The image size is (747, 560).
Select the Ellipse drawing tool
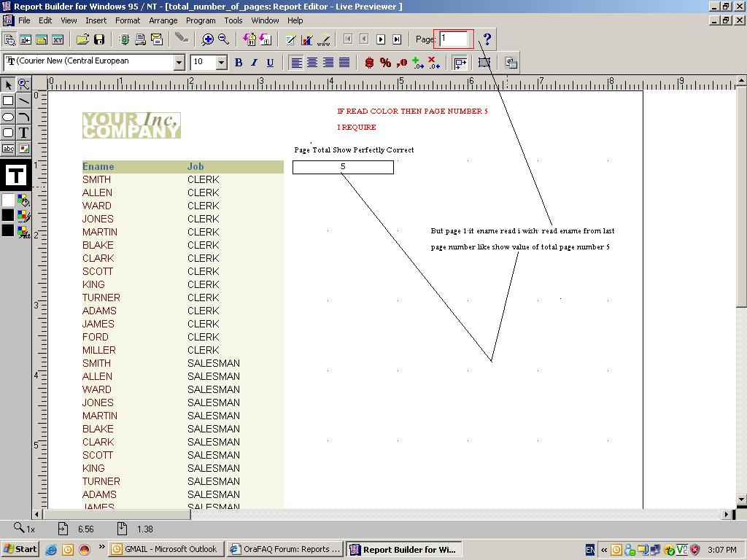tap(8, 117)
